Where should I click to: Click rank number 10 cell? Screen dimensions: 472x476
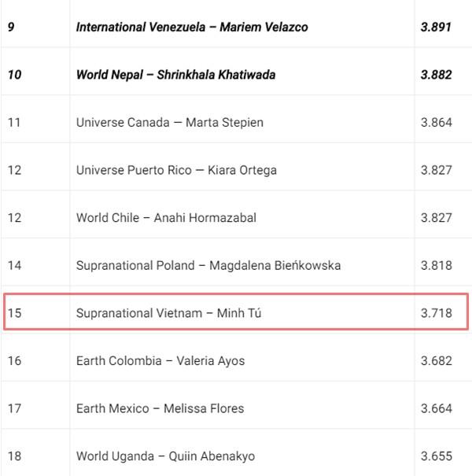[x=15, y=75]
